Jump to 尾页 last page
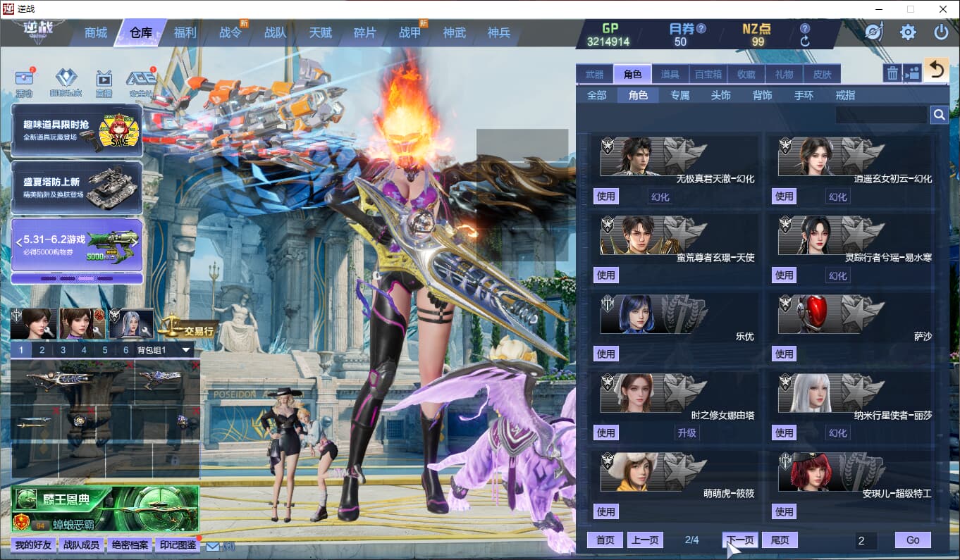 pos(780,540)
